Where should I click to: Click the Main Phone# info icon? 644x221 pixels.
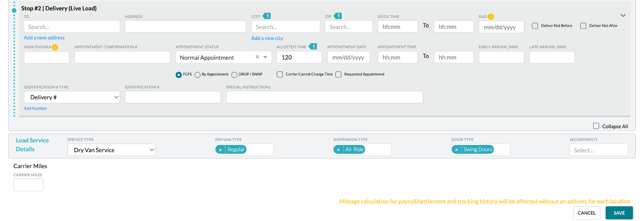click(55, 47)
